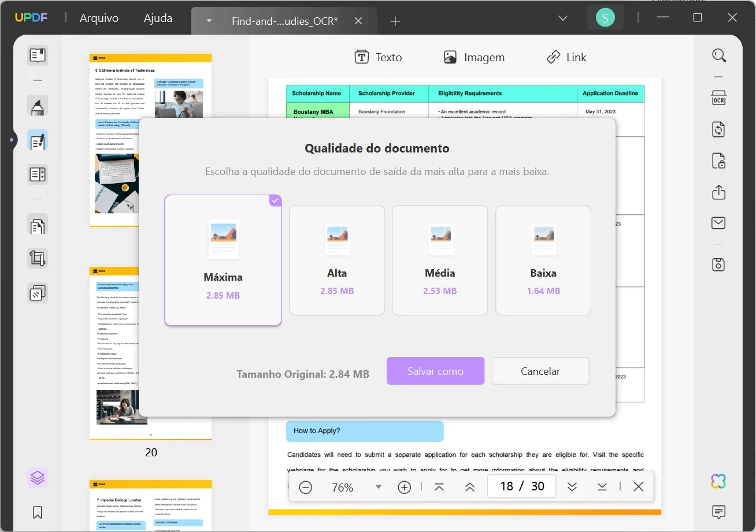Open document search with the magnifier
Screen dimensions: 756x532
click(x=719, y=55)
